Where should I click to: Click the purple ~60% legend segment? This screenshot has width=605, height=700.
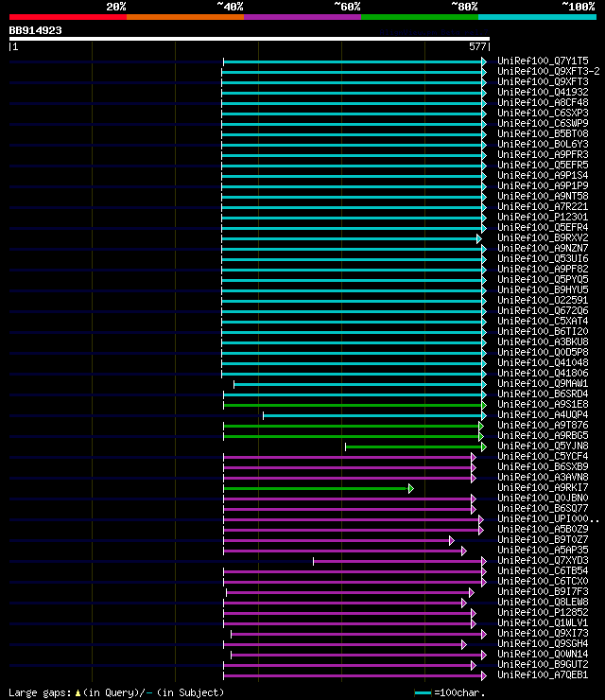[302, 17]
